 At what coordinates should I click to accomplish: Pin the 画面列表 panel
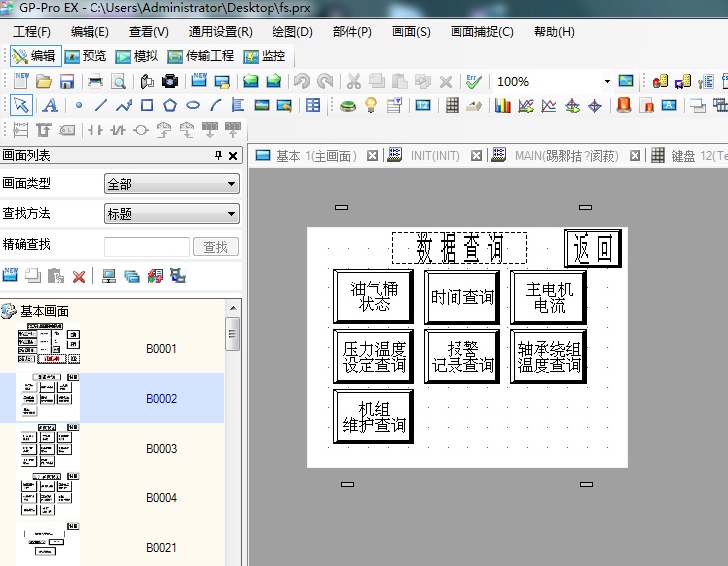coord(219,156)
